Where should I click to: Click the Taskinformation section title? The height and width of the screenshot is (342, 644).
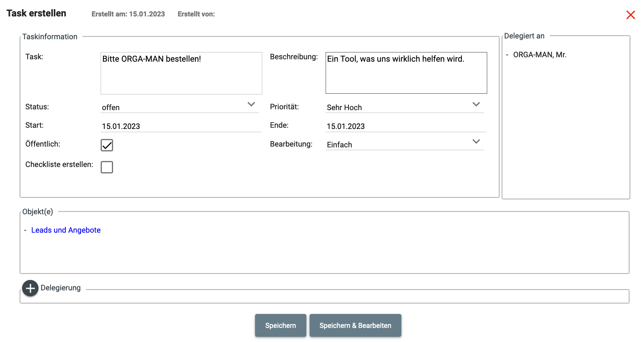click(50, 37)
